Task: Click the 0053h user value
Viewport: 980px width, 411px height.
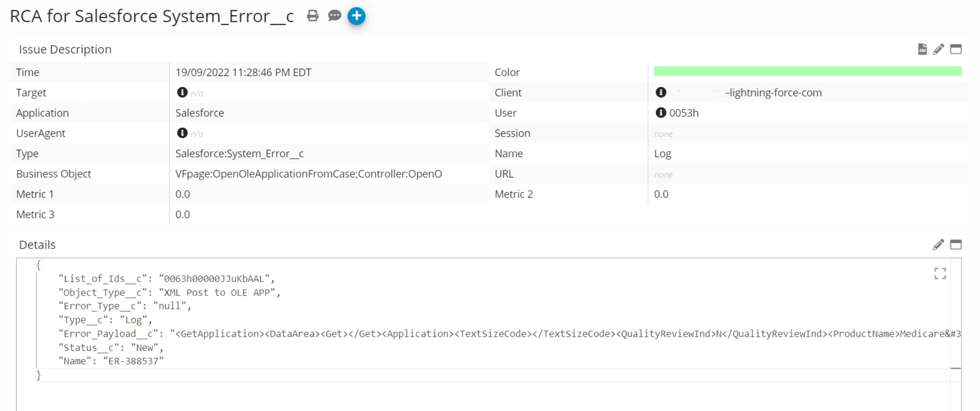Action: coord(684,113)
